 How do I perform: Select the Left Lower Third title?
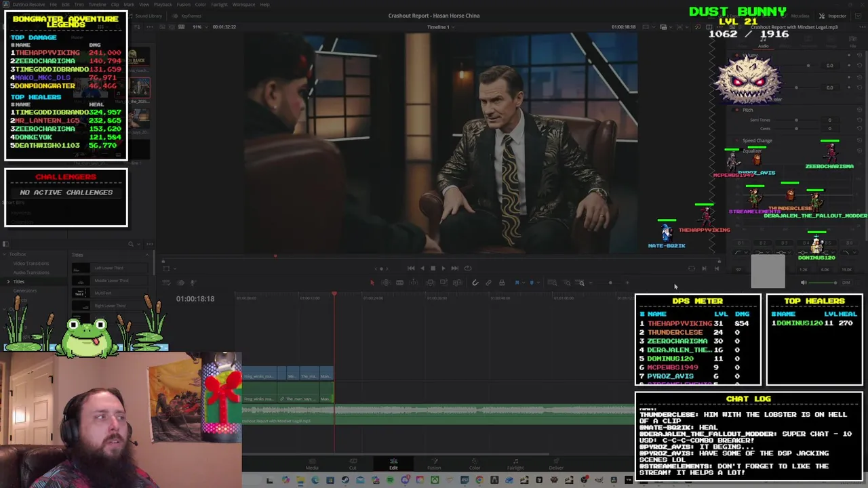pos(108,268)
